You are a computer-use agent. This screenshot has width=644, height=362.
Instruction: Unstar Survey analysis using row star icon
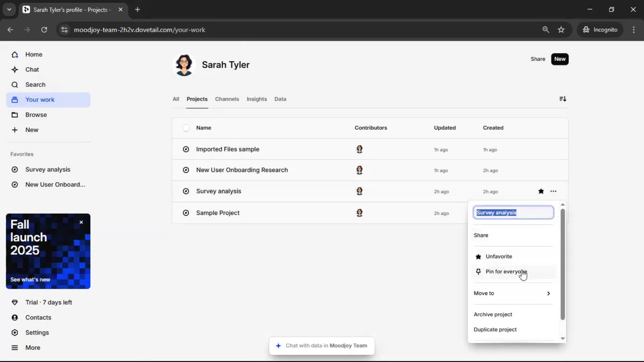pos(541,191)
